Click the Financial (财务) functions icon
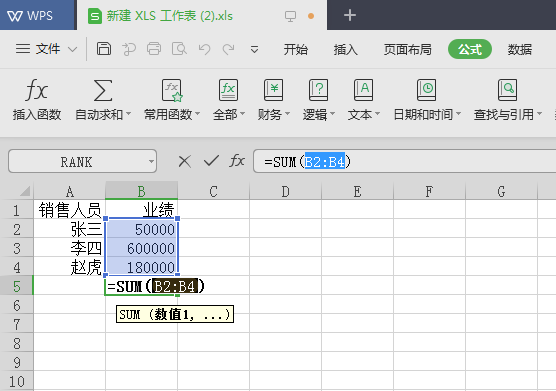The width and height of the screenshot is (556, 391). [x=273, y=90]
